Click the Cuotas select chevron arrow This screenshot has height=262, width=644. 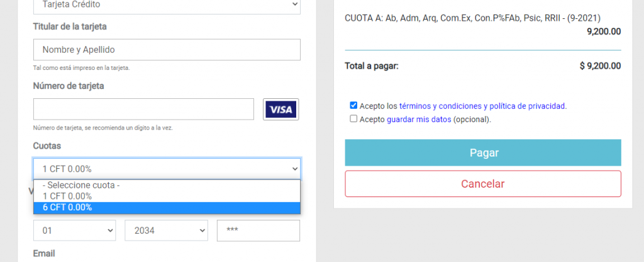coord(294,169)
